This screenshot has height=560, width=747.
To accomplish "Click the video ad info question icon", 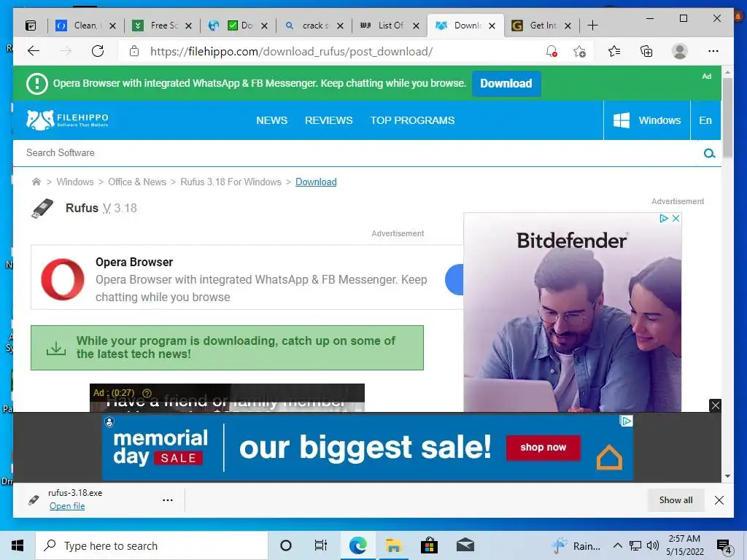I will pyautogui.click(x=147, y=393).
